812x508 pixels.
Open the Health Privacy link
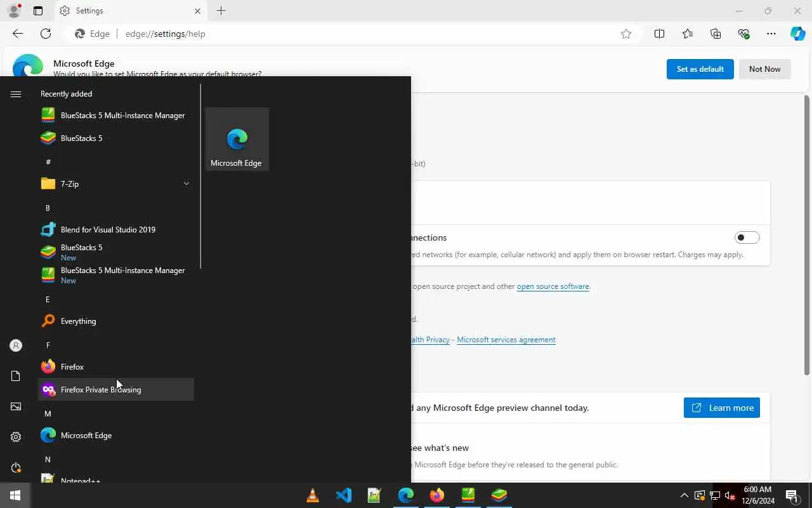[431, 340]
